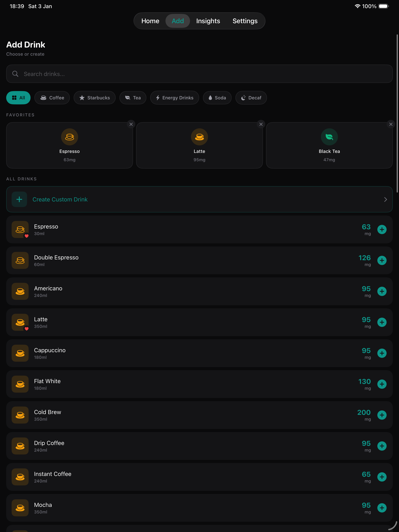Click the Americano row cup icon

tap(20, 291)
